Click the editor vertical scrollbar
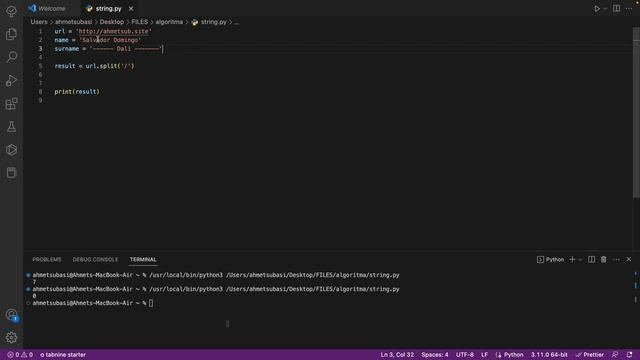The image size is (640, 360). click(x=636, y=112)
